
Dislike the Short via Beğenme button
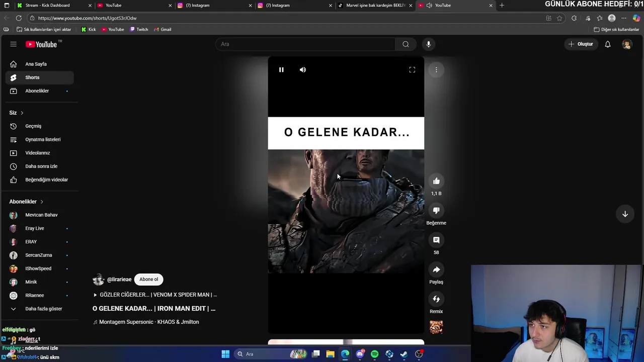click(436, 211)
